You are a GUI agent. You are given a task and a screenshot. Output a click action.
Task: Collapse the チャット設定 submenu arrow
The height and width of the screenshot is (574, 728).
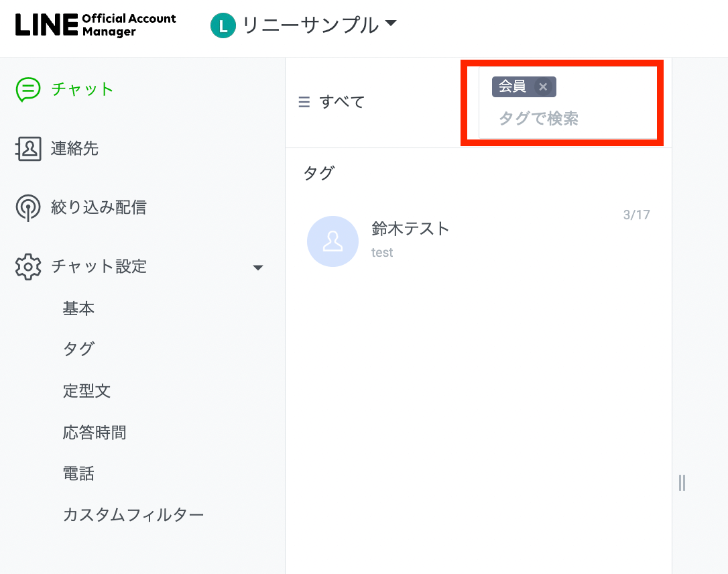tap(257, 268)
